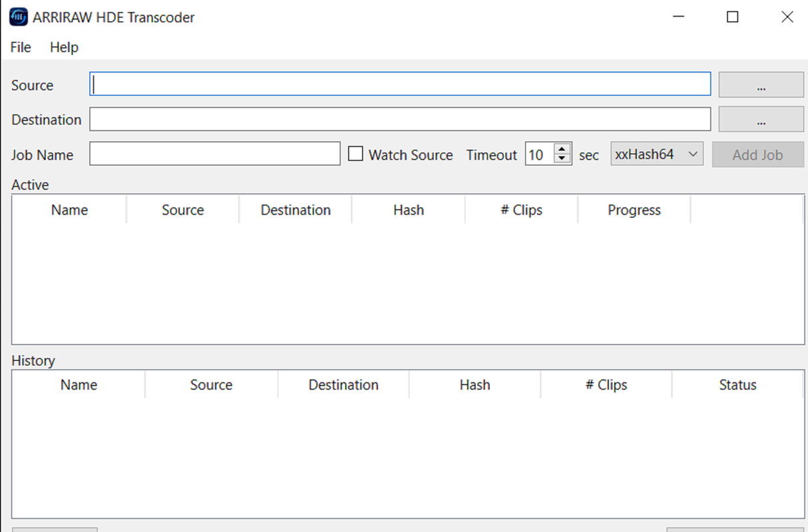Open the File menu

pos(21,47)
